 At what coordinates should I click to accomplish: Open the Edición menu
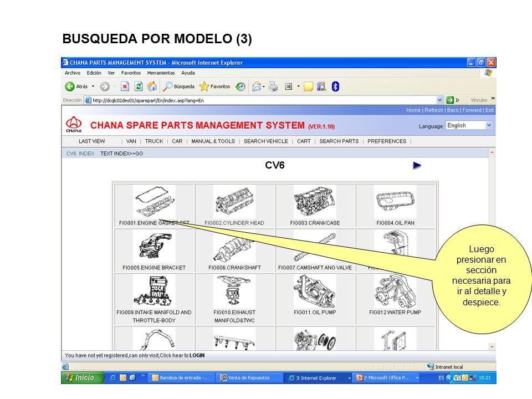click(94, 73)
